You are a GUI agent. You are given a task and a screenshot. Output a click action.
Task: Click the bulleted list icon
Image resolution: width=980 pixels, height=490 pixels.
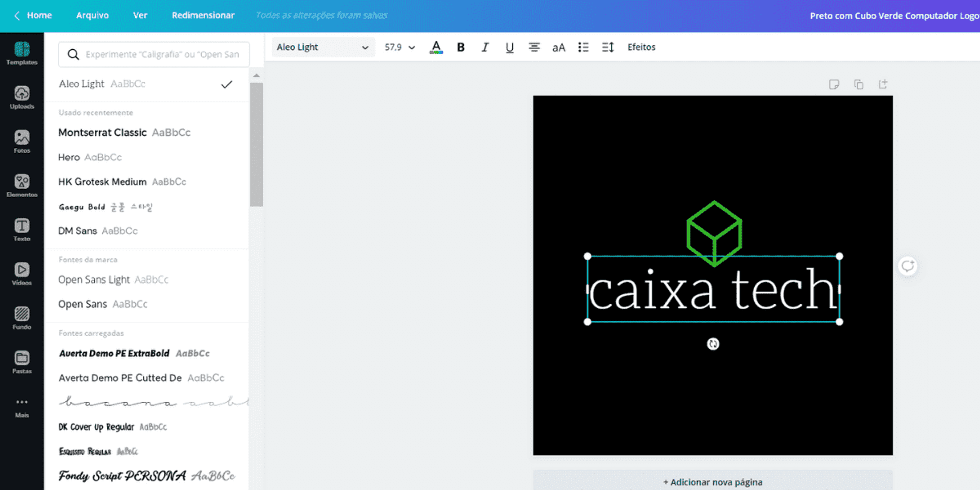click(x=583, y=47)
